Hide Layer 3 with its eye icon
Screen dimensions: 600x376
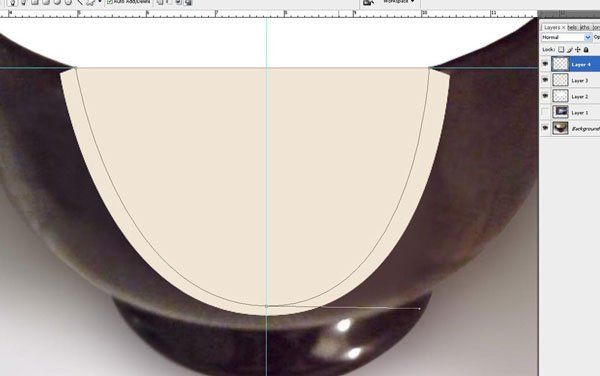(545, 80)
